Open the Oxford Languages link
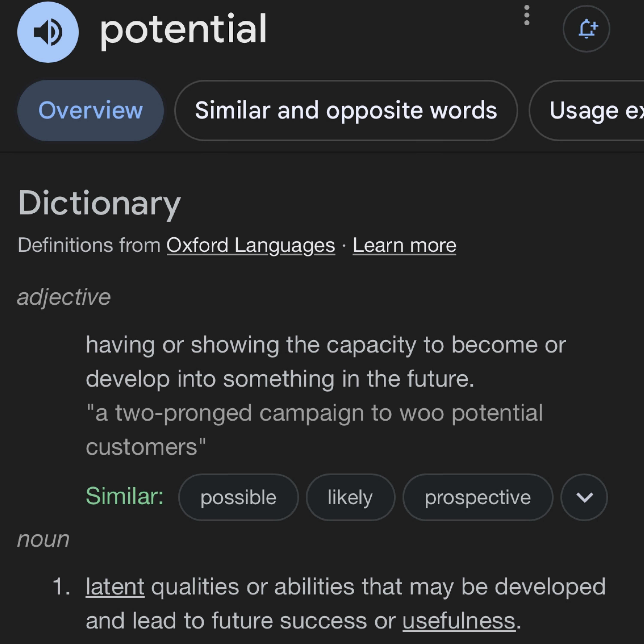The image size is (644, 644). point(251,246)
